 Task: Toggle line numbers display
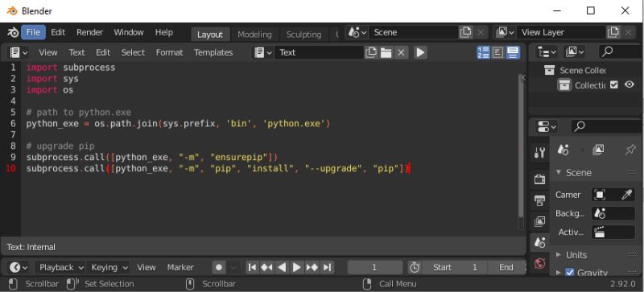484,52
